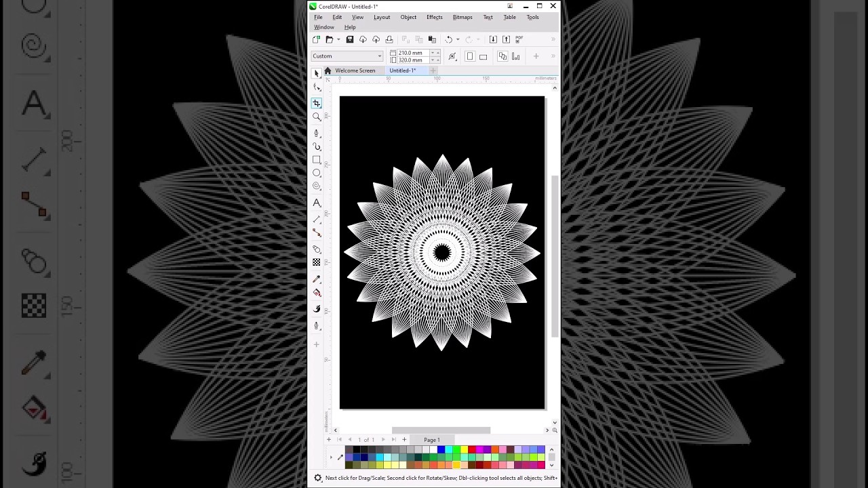
Task: Expand the color palette flyout arrow
Action: tap(331, 457)
